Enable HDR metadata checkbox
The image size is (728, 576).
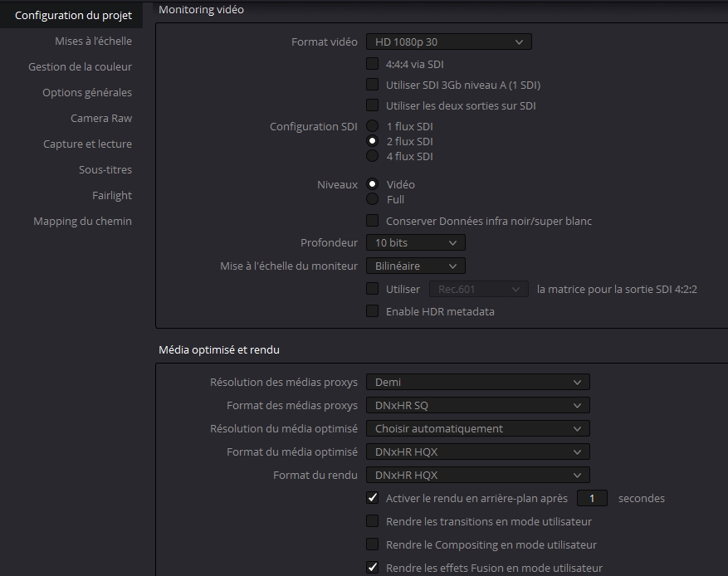pyautogui.click(x=373, y=311)
